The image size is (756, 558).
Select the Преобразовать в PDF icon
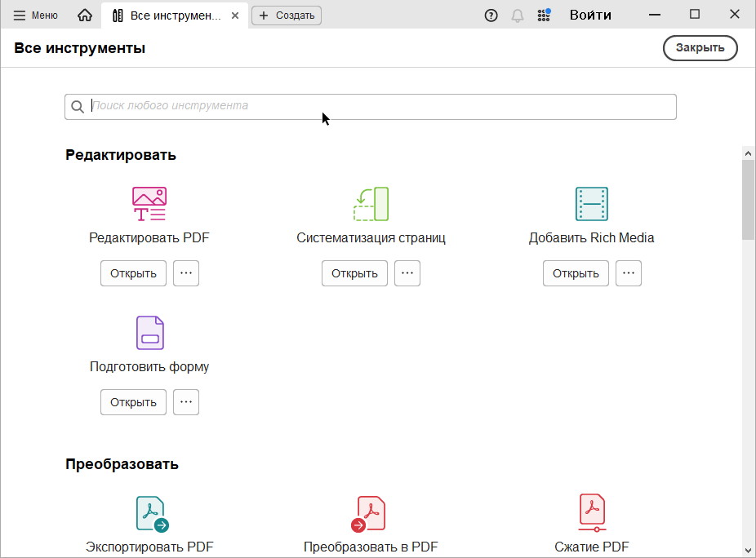[x=371, y=514]
